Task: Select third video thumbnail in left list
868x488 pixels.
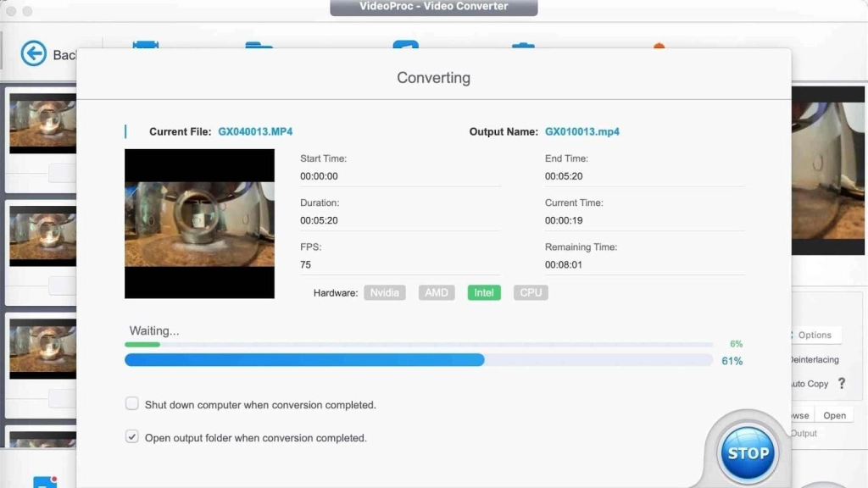Action: (x=43, y=348)
